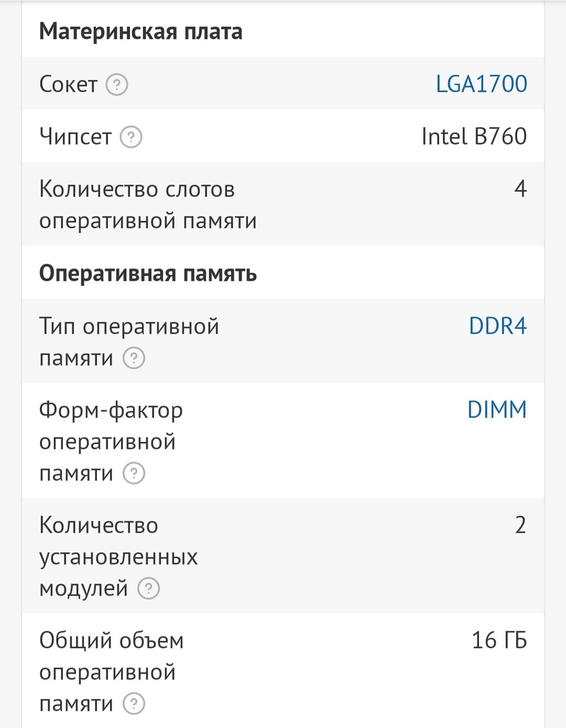Show help for Тип оперативной памяти
Screen dimensions: 566x728
tap(134, 359)
